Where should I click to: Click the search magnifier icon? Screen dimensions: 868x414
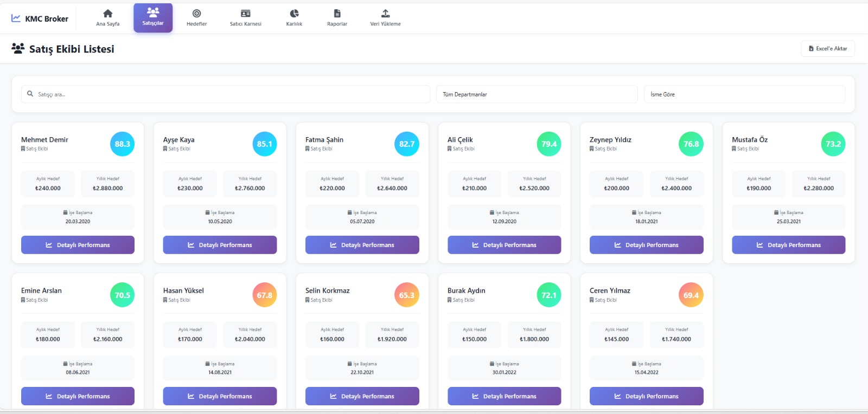click(30, 94)
